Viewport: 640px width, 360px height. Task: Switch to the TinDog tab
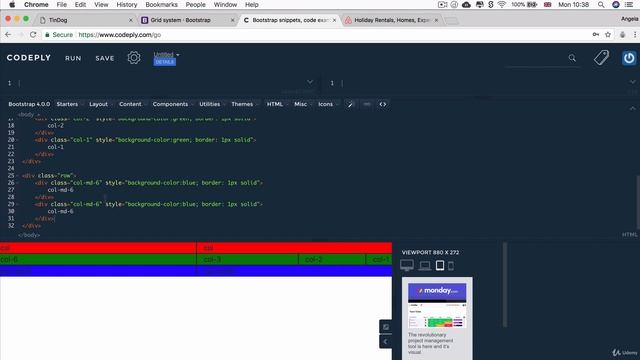pos(86,20)
